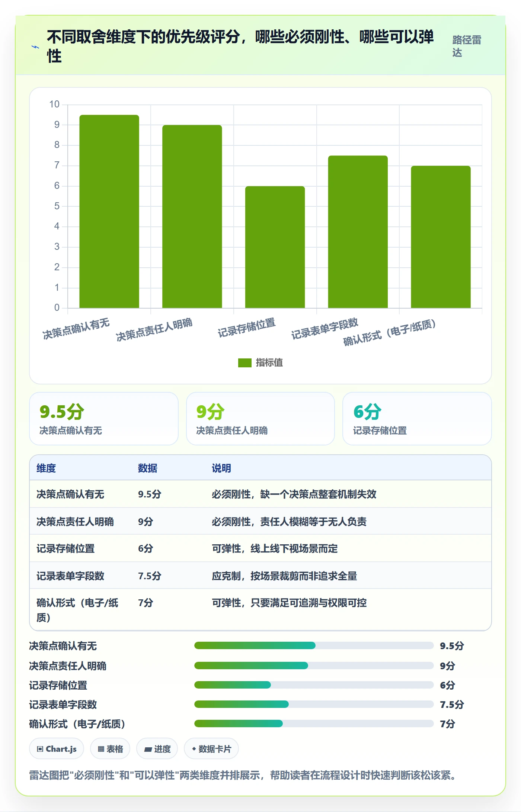The image size is (521, 812).
Task: Click the 记录存储位置 bar in chart
Action: [x=275, y=247]
